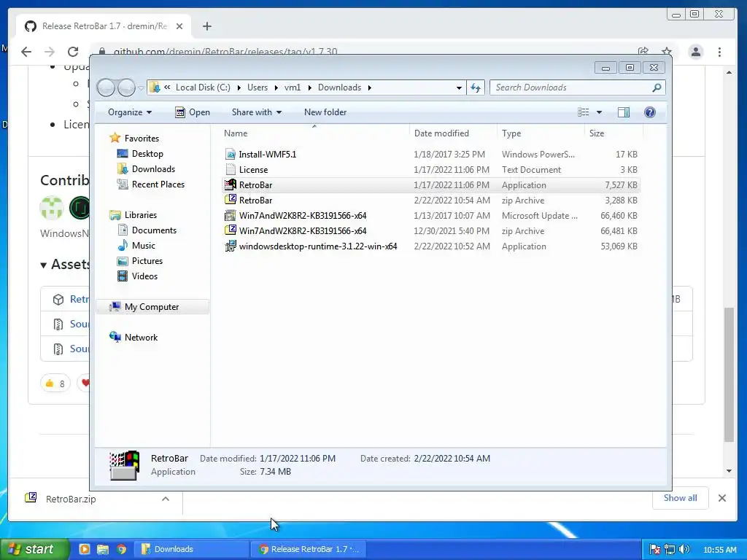
Task: Sort by the Size column header
Action: (597, 133)
